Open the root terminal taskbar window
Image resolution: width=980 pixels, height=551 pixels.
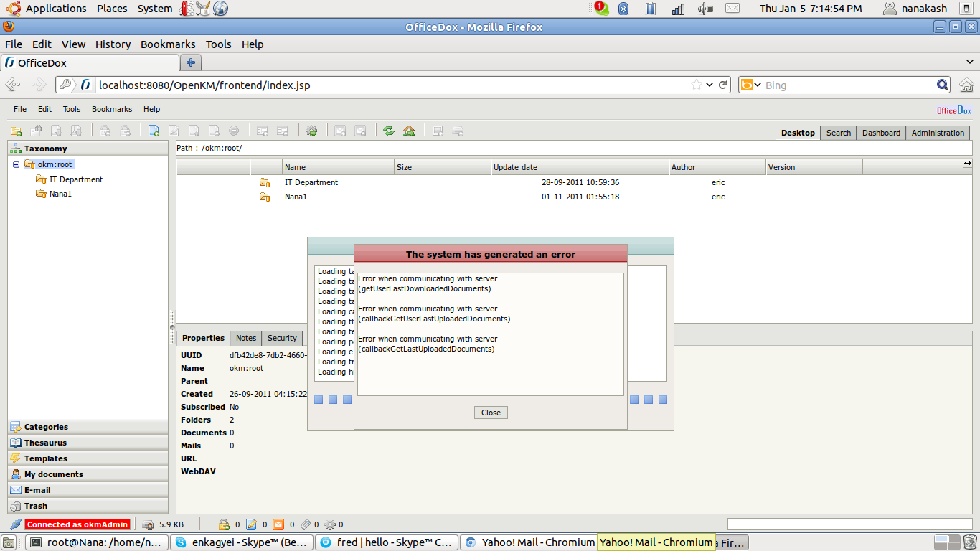coord(98,542)
